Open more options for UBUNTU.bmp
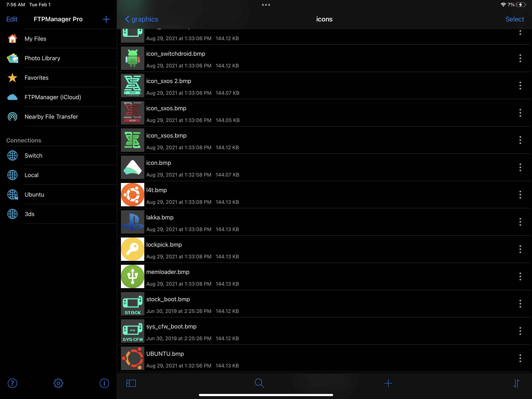This screenshot has width=532, height=399. 520,358
